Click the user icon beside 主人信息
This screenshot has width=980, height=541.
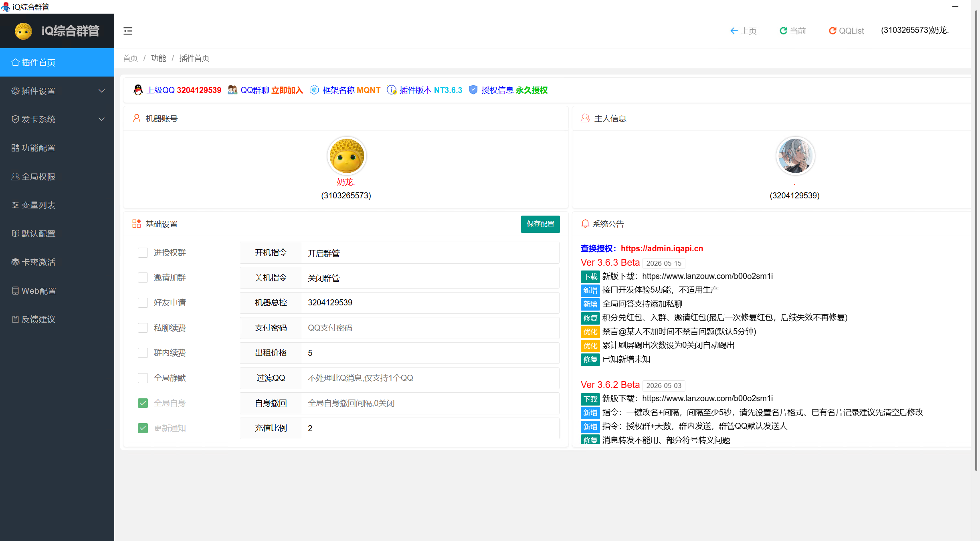(x=585, y=118)
